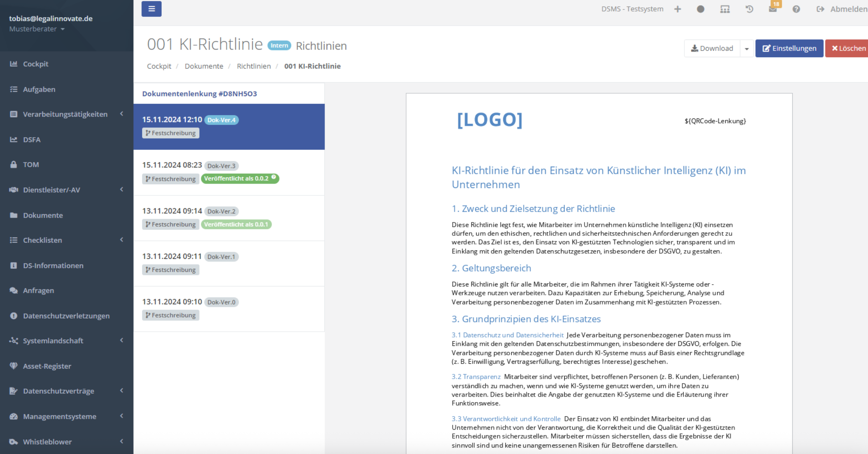Viewport: 868px width, 454px height.
Task: Open the training/presentation icon in the top bar
Action: (x=725, y=9)
